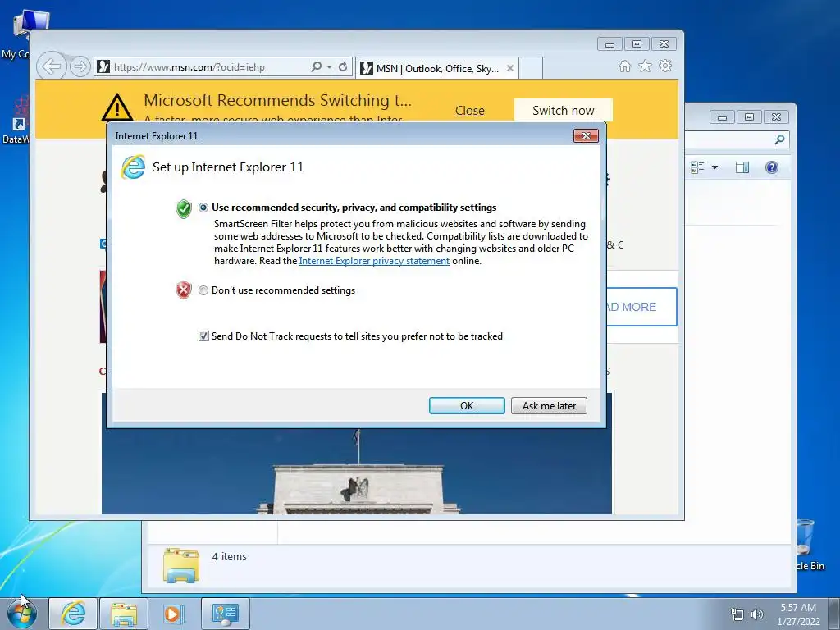Click Ask me later button

click(x=549, y=405)
